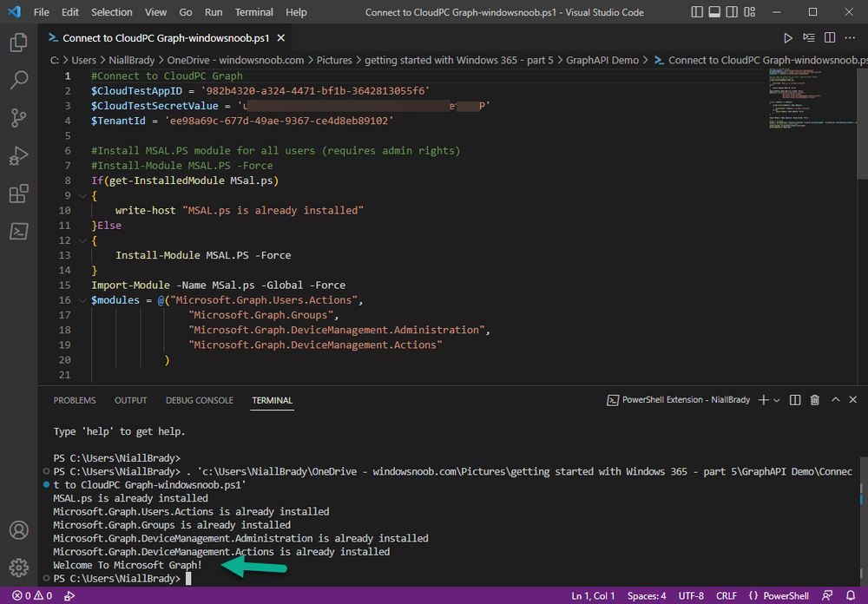
Task: Open the Selection menu
Action: click(x=112, y=11)
